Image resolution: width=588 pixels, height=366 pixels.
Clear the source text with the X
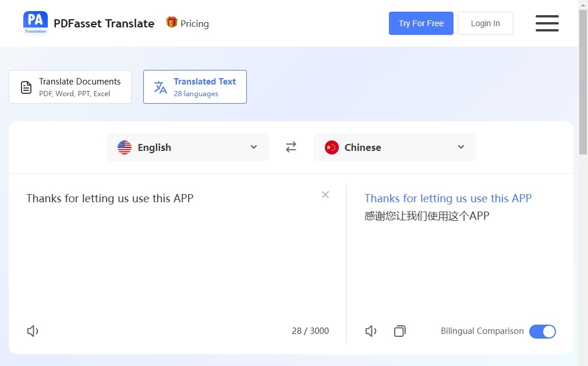point(325,195)
